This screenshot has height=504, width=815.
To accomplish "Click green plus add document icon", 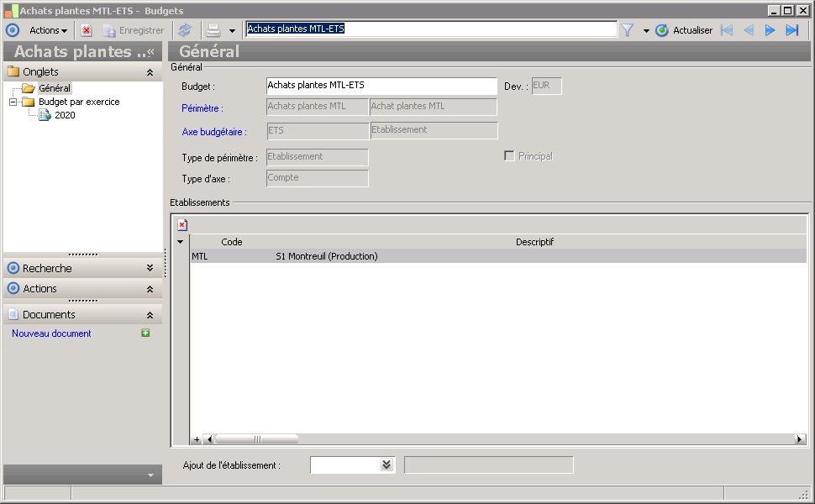I will (145, 333).
